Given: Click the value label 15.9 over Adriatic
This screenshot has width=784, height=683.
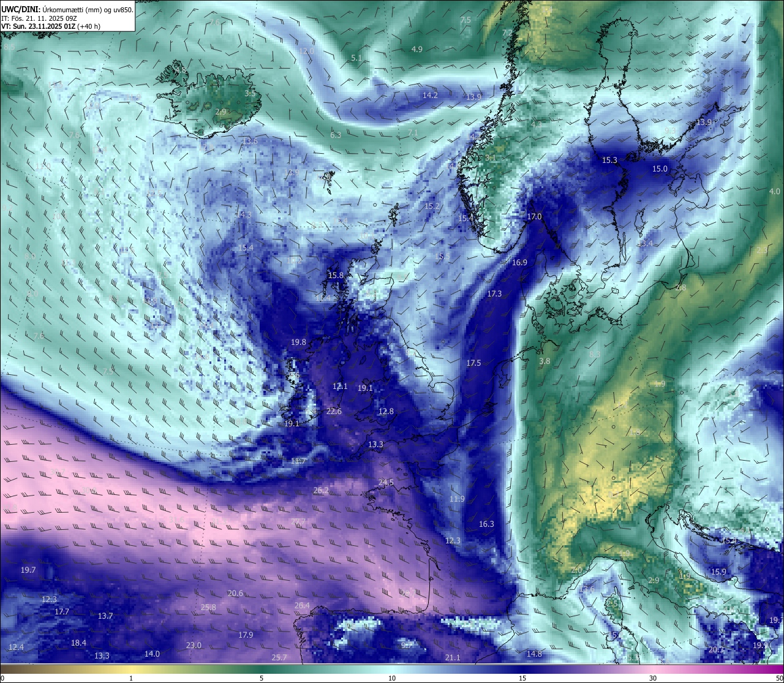Looking at the screenshot, I should tap(718, 572).
